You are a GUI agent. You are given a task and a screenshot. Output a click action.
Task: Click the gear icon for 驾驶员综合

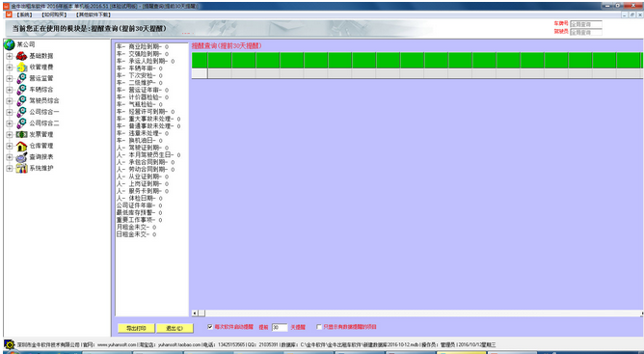click(x=21, y=100)
